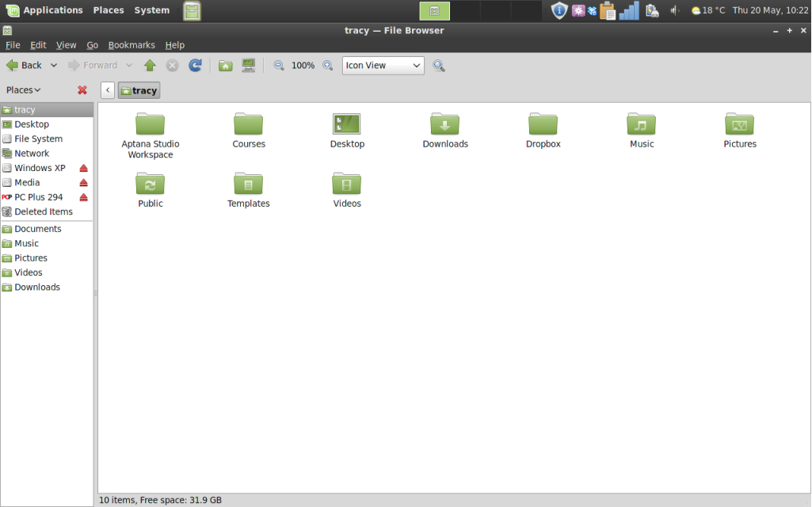The image size is (812, 507).
Task: Zoom in on the folder icons
Action: [x=327, y=65]
